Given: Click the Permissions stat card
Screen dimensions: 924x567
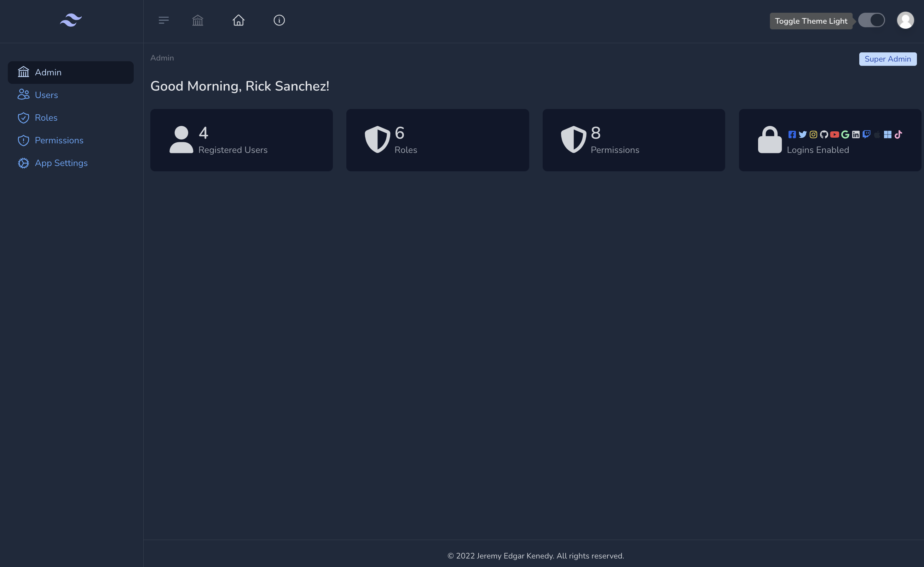Looking at the screenshot, I should coord(633,140).
